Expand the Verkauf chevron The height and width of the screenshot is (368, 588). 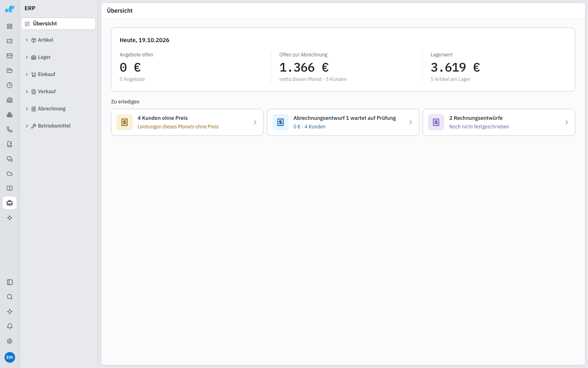(27, 92)
